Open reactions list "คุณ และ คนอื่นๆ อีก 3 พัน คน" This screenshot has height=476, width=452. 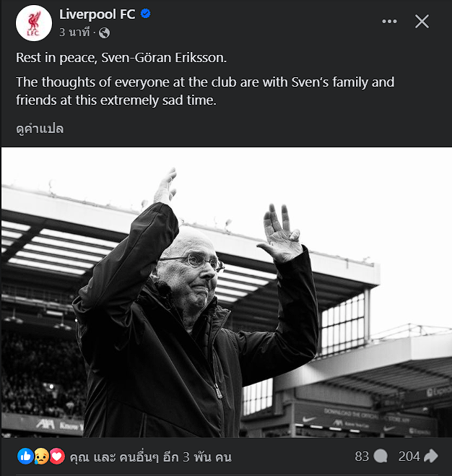pyautogui.click(x=151, y=457)
